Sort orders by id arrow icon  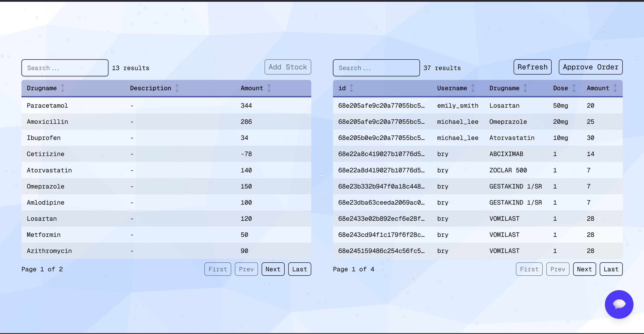coord(352,88)
